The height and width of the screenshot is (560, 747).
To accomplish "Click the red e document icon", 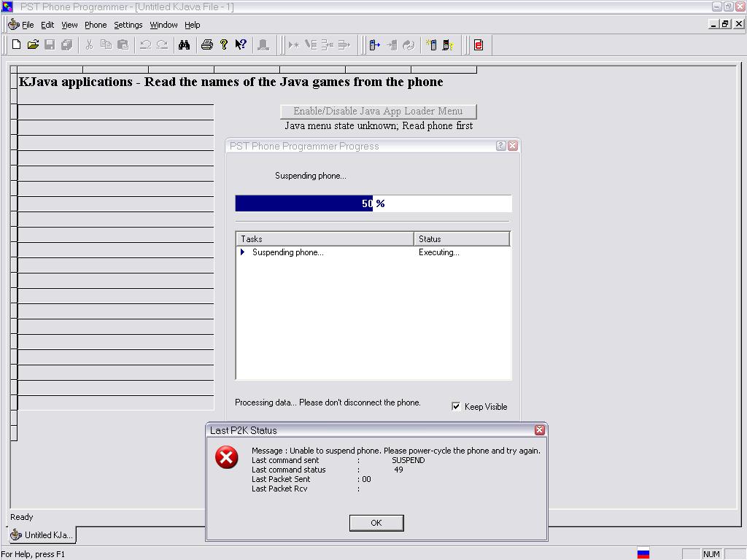I will click(479, 44).
